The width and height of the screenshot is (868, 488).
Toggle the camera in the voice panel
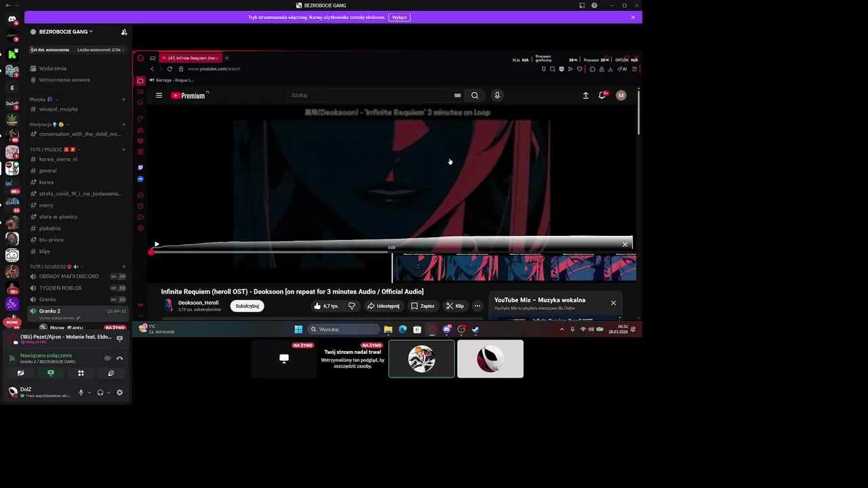[20, 373]
